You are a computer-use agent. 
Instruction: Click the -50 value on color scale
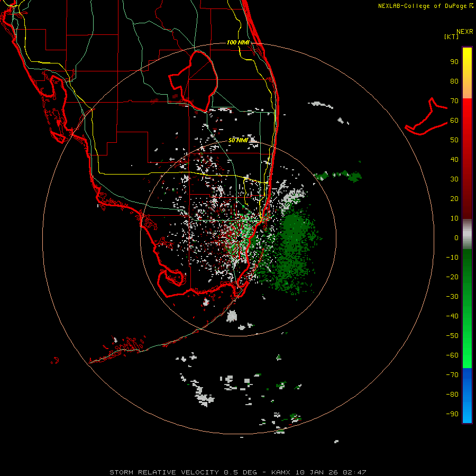tap(452, 336)
